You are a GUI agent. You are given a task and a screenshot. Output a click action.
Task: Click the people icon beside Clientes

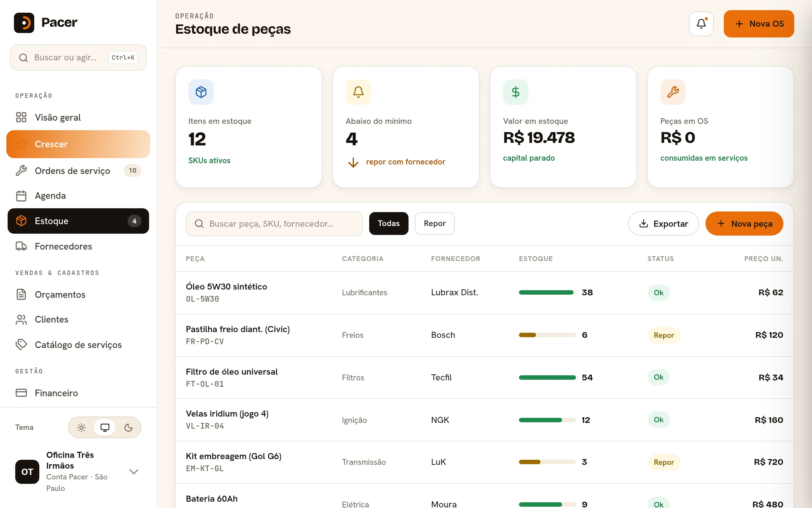tap(21, 319)
